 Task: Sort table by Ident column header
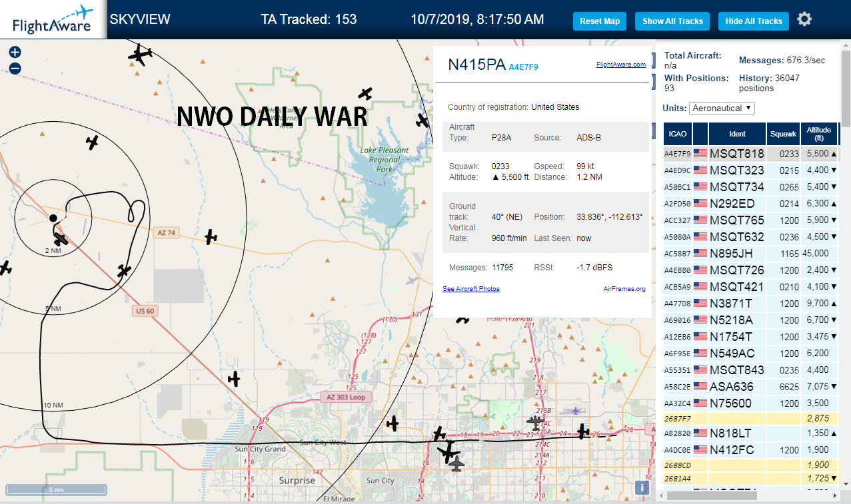(737, 134)
